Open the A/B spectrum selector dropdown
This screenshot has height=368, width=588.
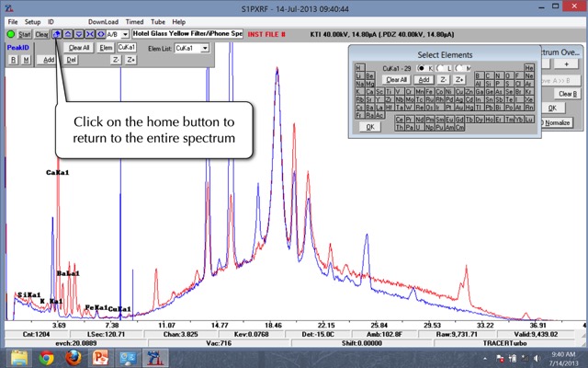tap(125, 34)
